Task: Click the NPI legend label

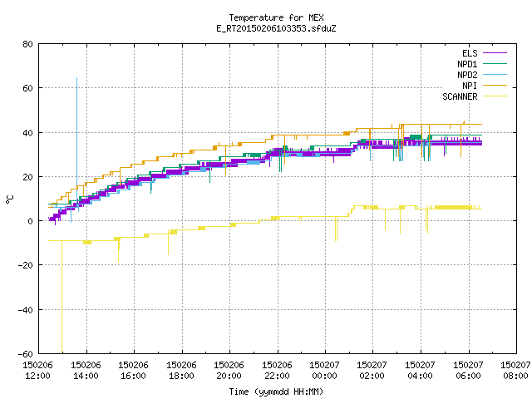Action: pyautogui.click(x=470, y=86)
